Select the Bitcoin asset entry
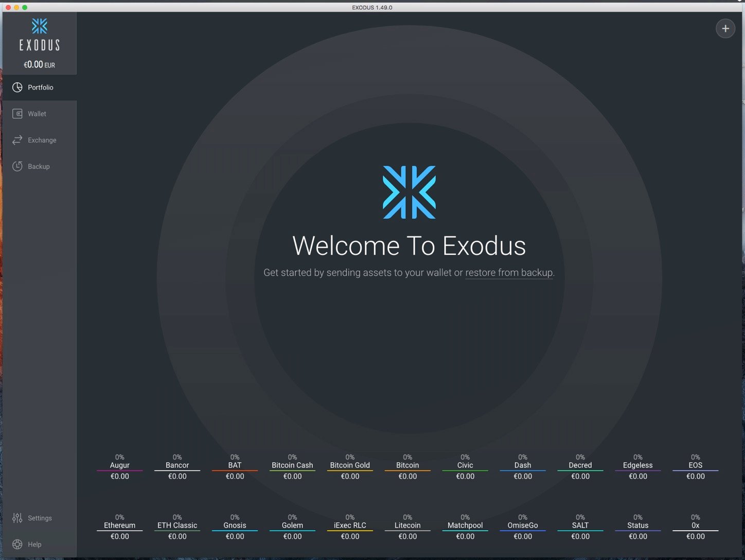The height and width of the screenshot is (560, 745). [x=408, y=467]
